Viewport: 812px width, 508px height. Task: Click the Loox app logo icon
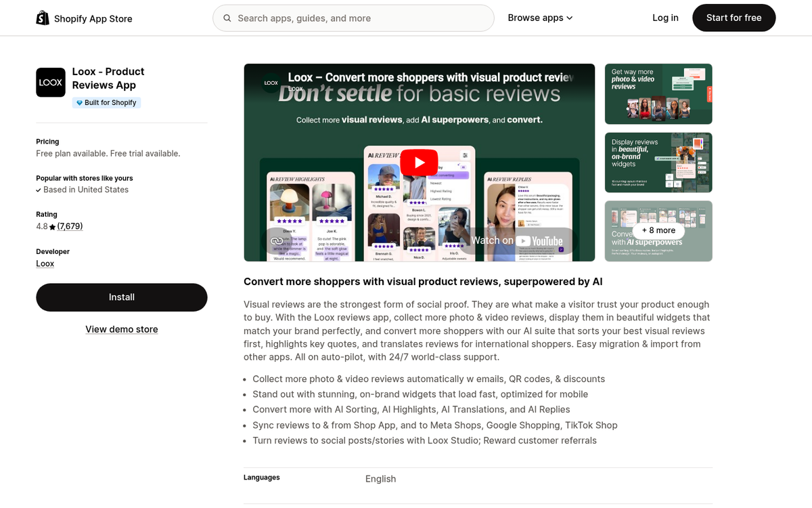tap(50, 82)
